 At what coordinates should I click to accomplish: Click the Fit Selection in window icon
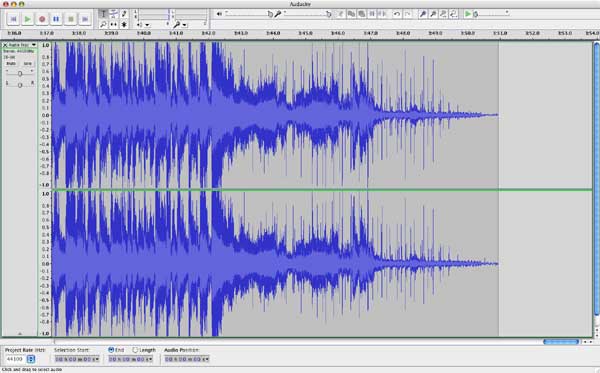443,14
